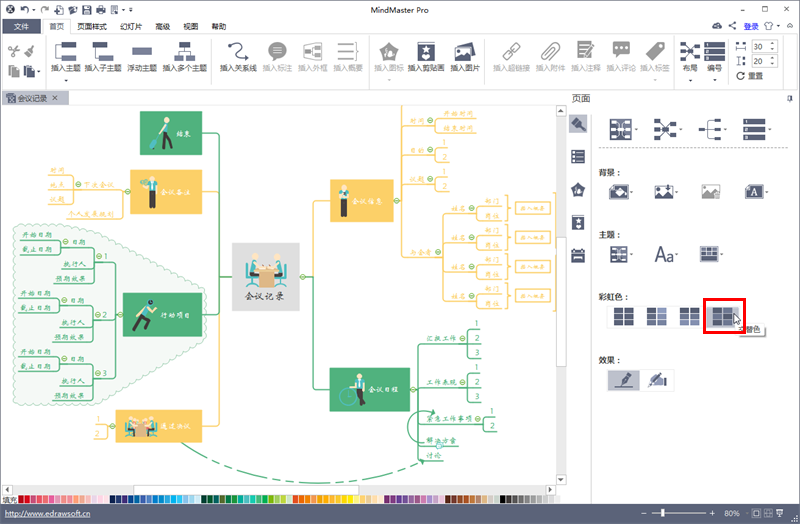The image size is (800, 524).
Task: Select first rainbow color option
Action: 623,316
